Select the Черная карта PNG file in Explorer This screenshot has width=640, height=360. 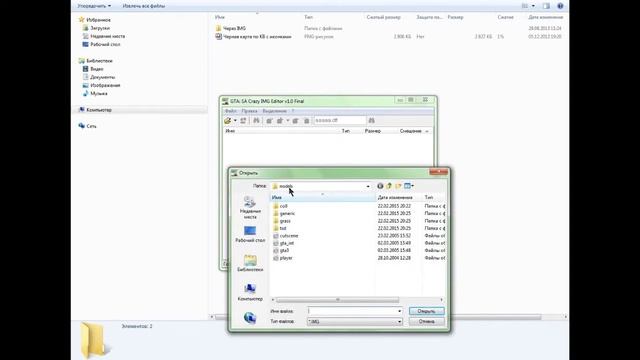[x=253, y=36]
